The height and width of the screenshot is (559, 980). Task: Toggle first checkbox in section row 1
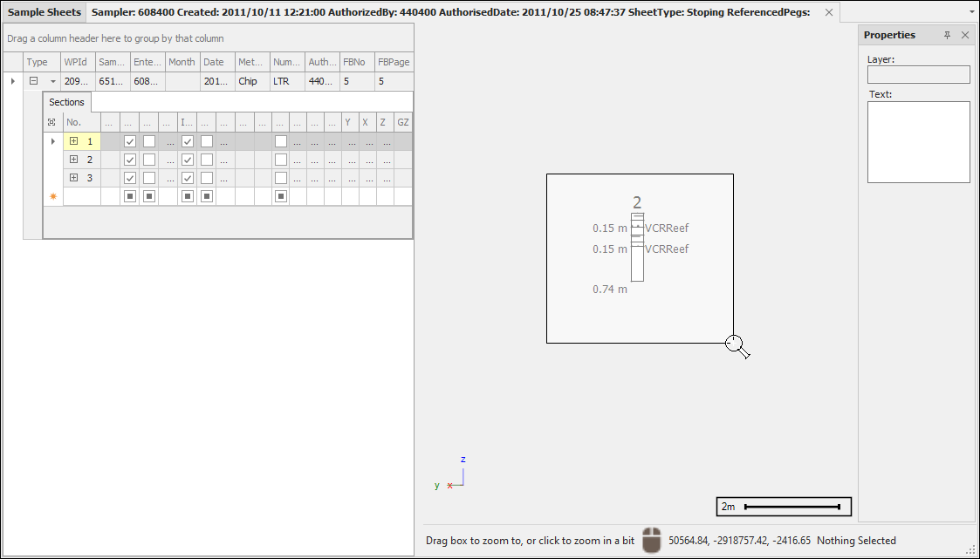click(x=130, y=141)
